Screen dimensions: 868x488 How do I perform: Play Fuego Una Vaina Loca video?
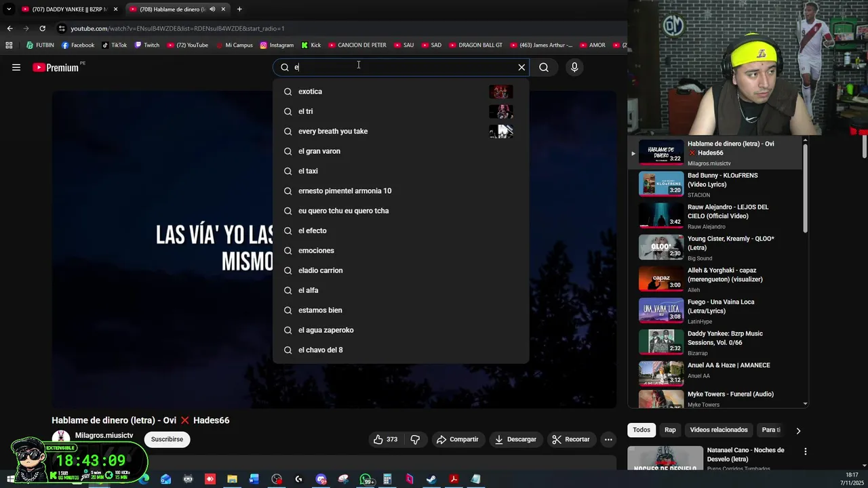click(x=719, y=311)
